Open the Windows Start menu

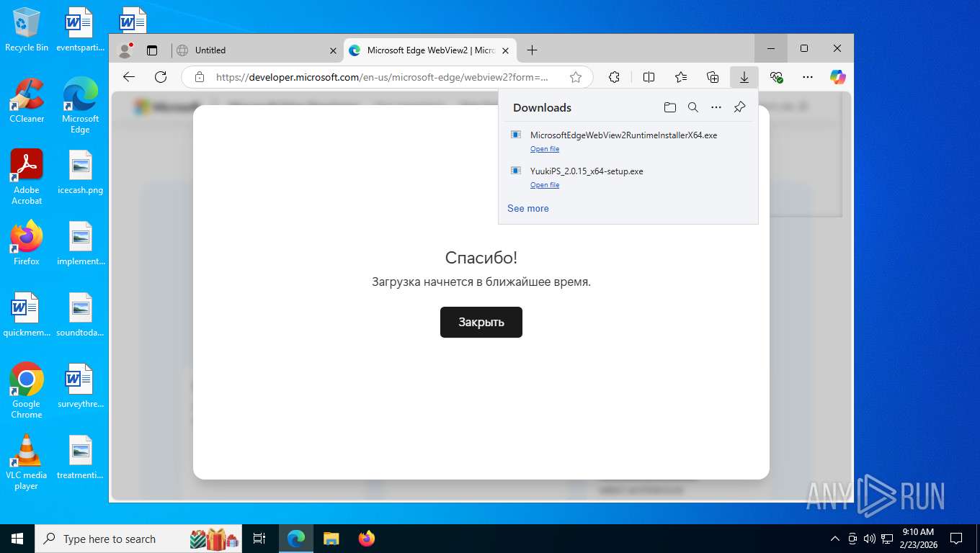coord(17,539)
